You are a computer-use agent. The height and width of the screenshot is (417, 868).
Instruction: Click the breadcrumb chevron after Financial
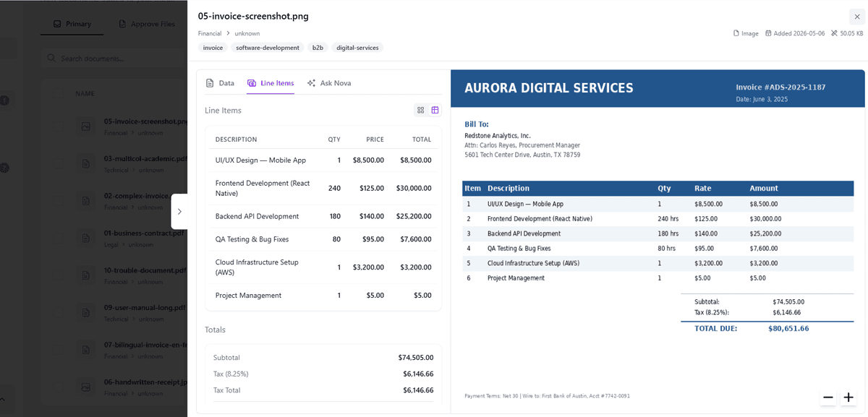coord(228,33)
